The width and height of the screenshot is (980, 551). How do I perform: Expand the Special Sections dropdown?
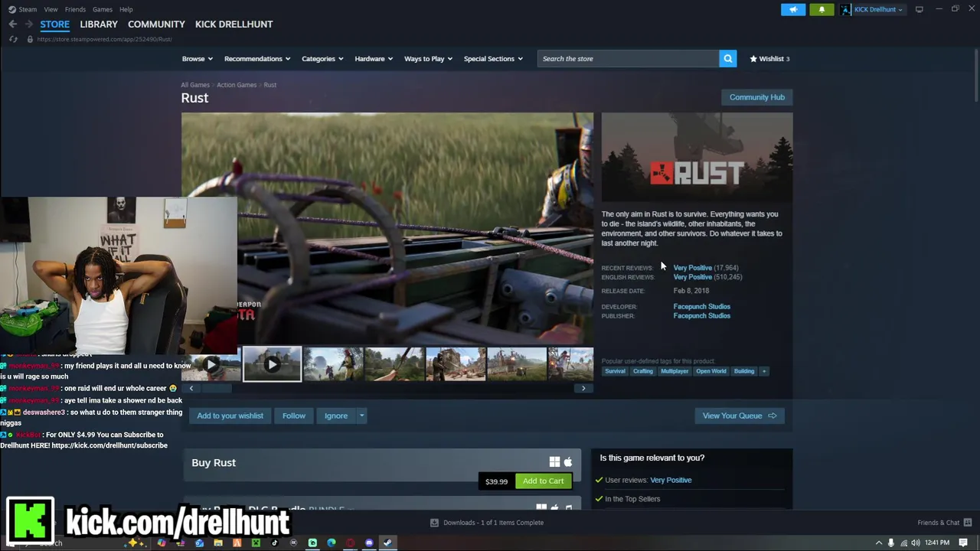click(x=492, y=59)
